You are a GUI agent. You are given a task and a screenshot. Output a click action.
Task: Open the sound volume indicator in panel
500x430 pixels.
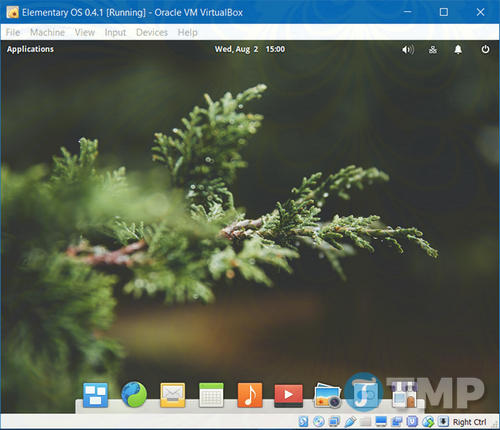click(x=408, y=50)
